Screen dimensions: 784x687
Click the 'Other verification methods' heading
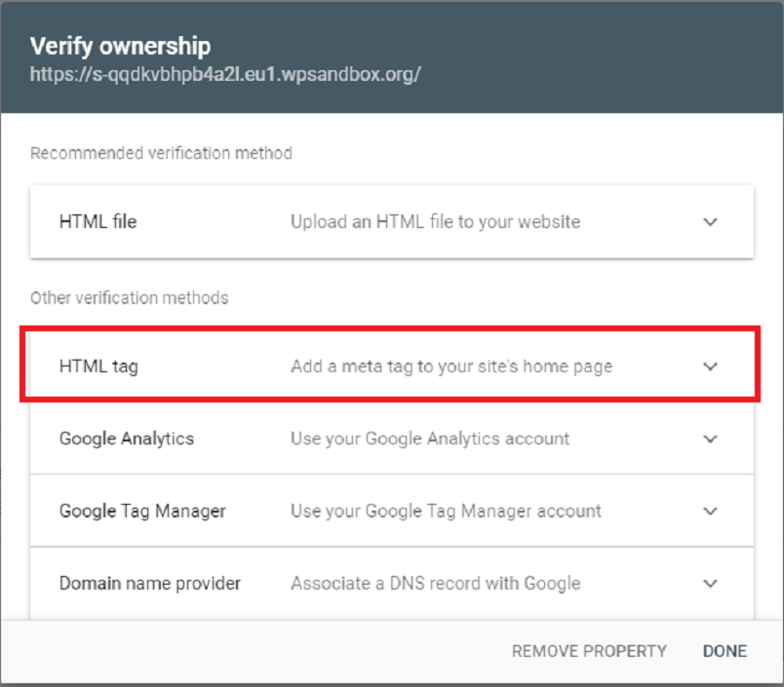pos(129,298)
